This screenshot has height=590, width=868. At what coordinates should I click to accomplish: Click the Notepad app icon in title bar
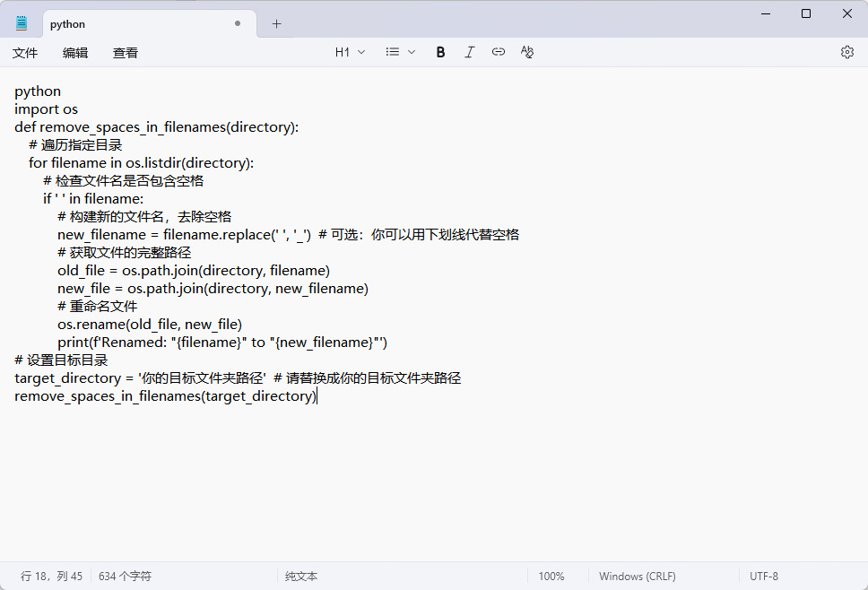coord(22,23)
